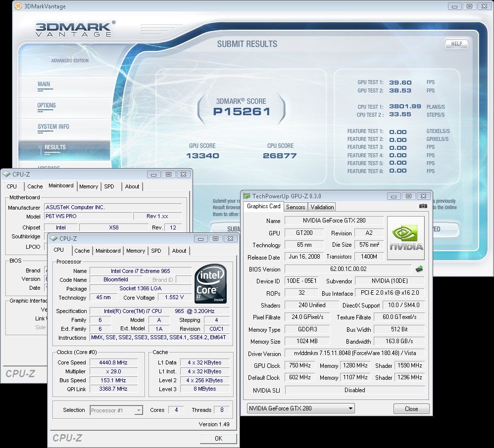The image size is (494, 448).
Task: Click the front CPU-Z window title icon
Action: (x=54, y=239)
